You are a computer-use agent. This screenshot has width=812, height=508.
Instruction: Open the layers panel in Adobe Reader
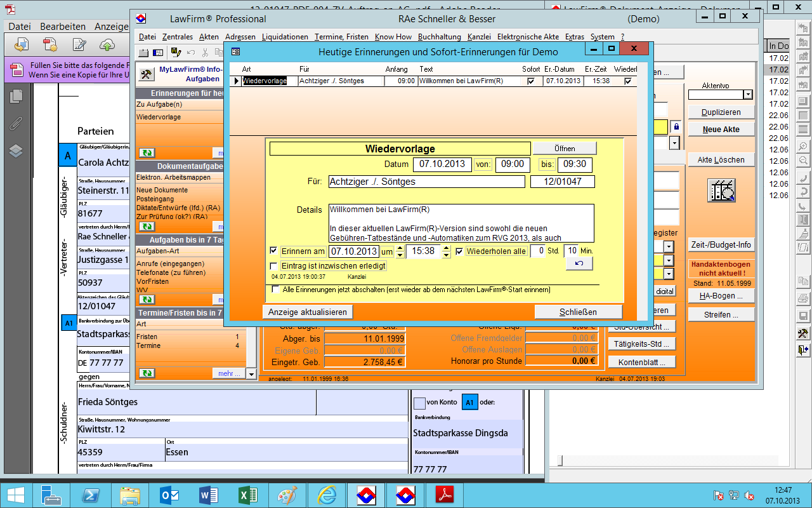tap(16, 150)
